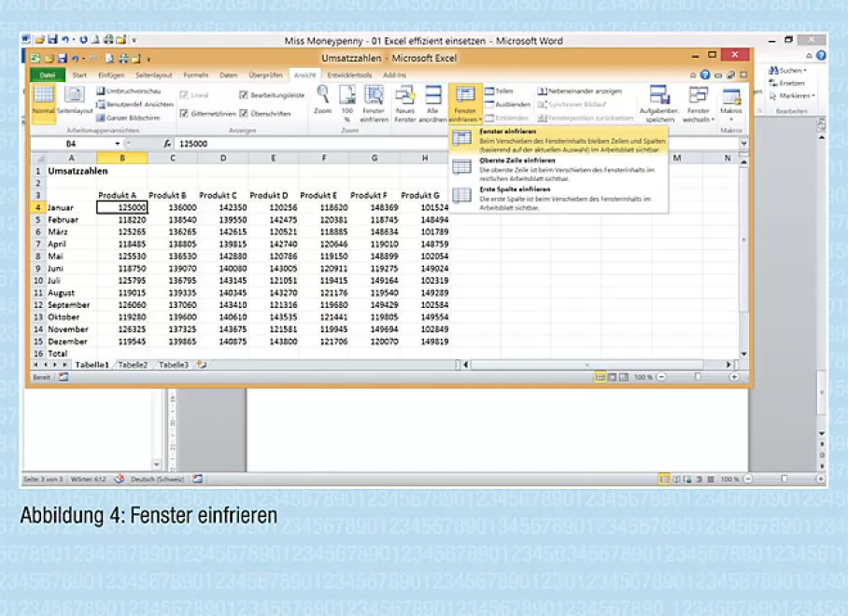Open the Datei tab in Excel
Screen dimensions: 848x616
click(x=48, y=75)
